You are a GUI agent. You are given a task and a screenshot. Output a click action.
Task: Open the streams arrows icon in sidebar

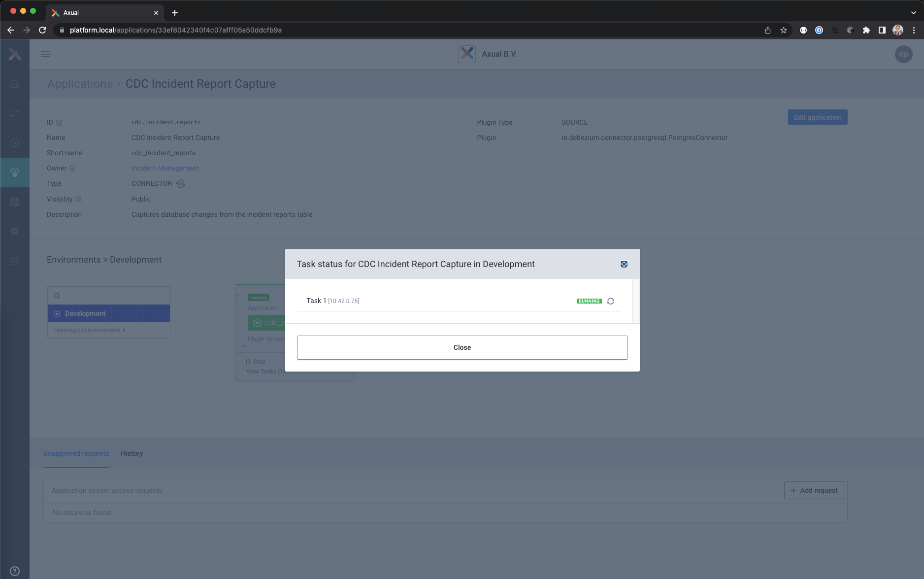15,113
